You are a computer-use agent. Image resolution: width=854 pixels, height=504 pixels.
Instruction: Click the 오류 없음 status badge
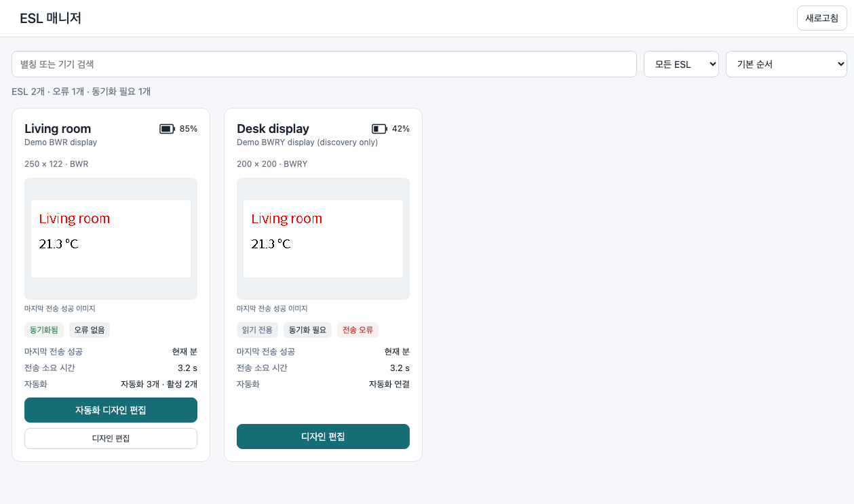click(90, 330)
